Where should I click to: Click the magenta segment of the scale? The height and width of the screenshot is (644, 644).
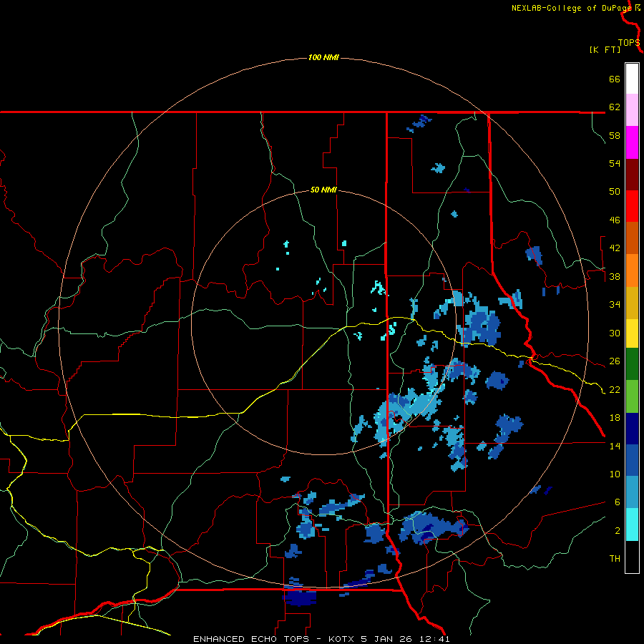tap(632, 142)
